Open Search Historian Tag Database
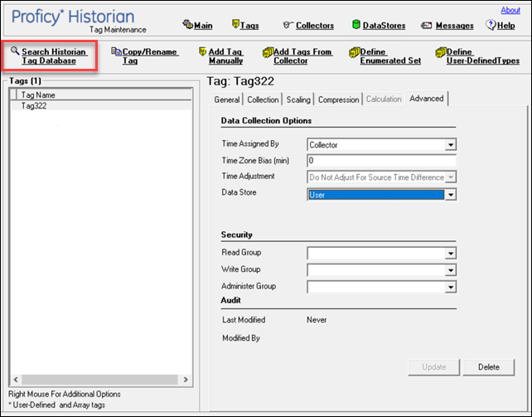The height and width of the screenshot is (417, 532). point(54,56)
